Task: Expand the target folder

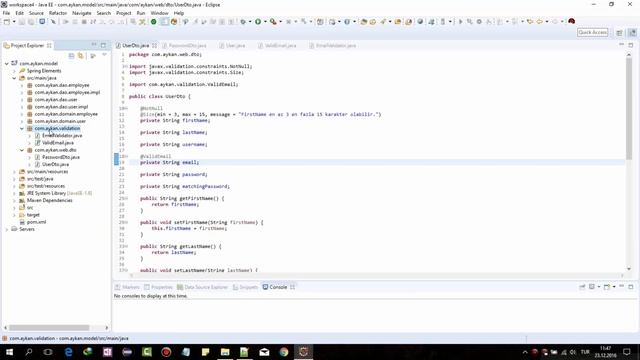Action: [x=14, y=215]
